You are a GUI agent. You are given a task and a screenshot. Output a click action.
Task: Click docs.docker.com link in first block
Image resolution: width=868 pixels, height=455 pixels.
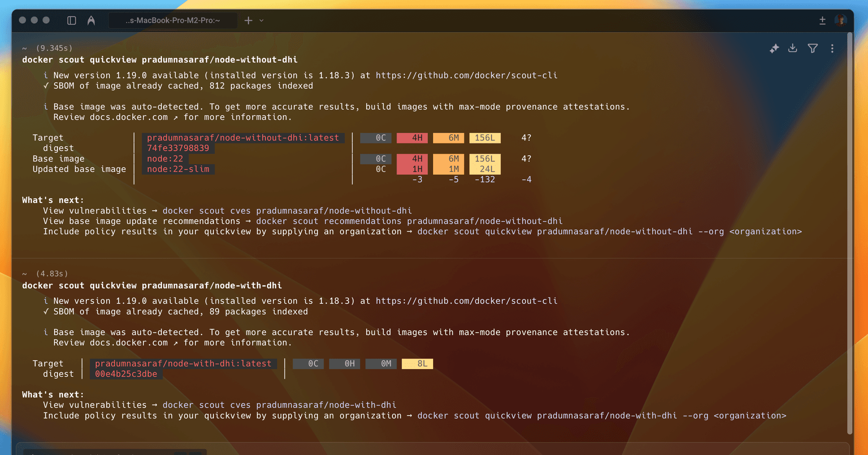pos(128,117)
